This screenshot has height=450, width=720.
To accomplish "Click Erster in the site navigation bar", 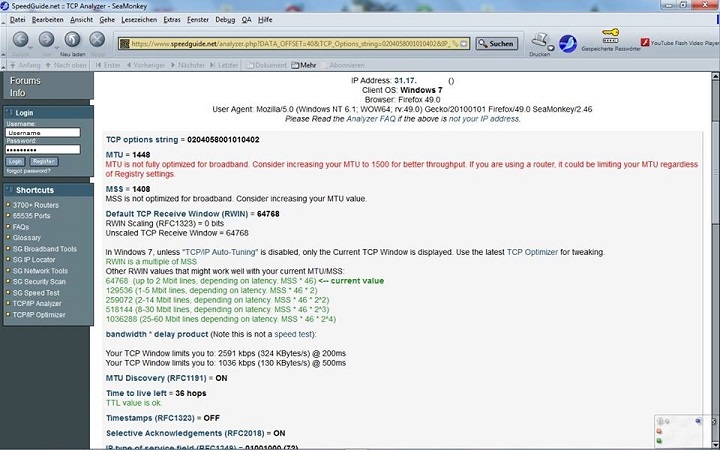I will 108,65.
